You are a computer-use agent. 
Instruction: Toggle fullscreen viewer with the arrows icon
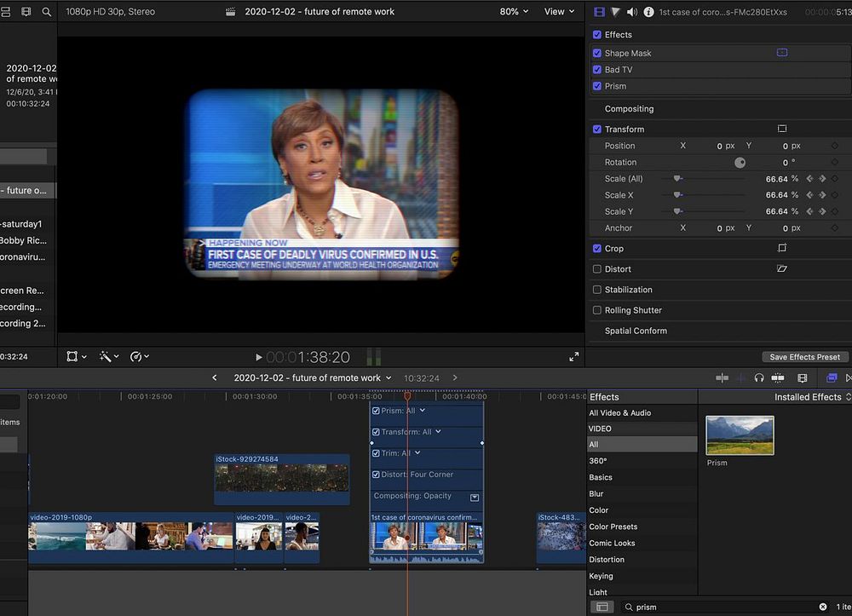tap(573, 357)
